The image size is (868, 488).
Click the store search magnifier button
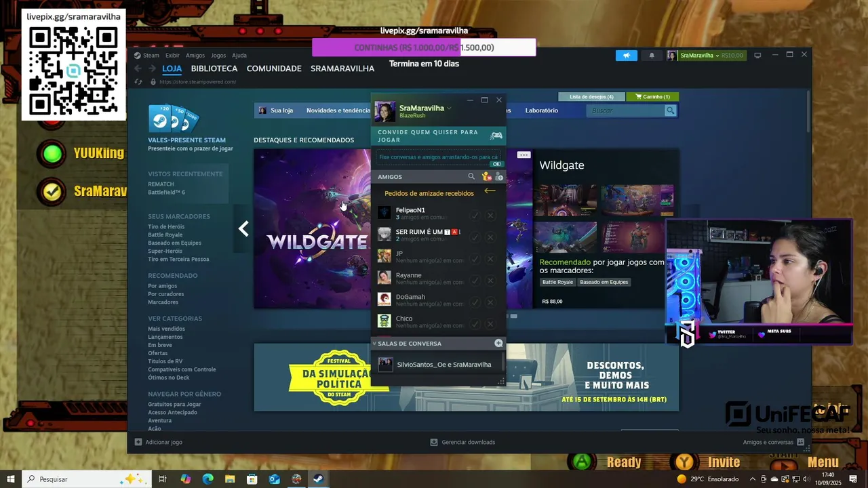[x=670, y=110]
